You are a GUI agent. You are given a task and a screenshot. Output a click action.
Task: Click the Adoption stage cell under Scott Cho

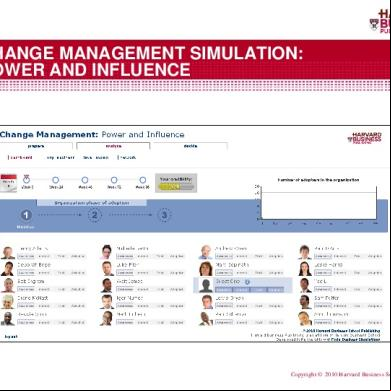click(x=276, y=290)
